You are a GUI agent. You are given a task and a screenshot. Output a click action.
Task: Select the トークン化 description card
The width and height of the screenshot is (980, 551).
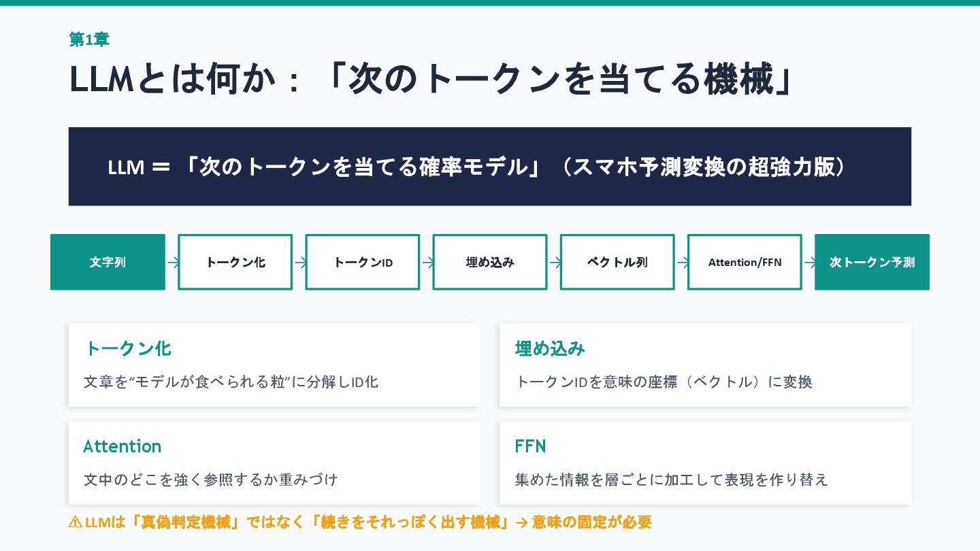tap(274, 365)
